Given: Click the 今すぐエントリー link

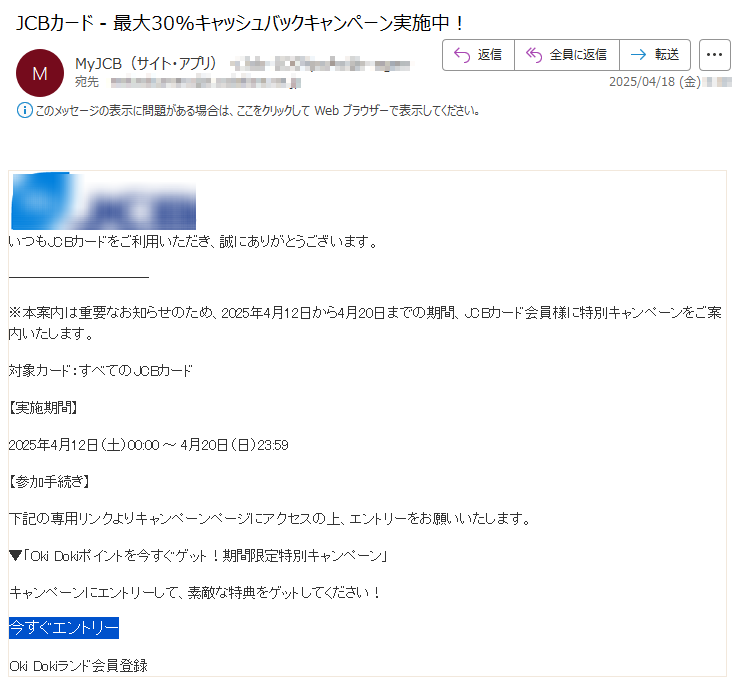Looking at the screenshot, I should pyautogui.click(x=64, y=628).
